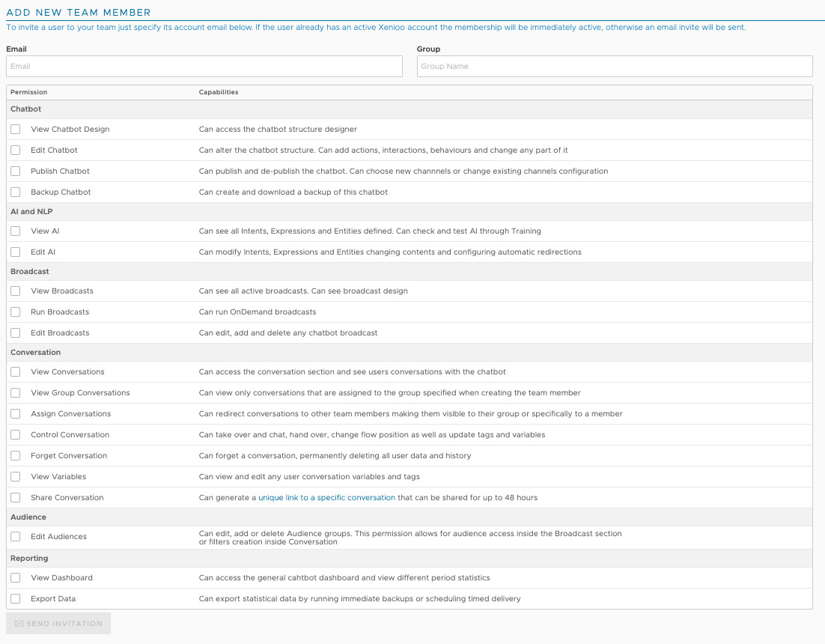Click the Broadcast section header
Screen dimensions: 825x644
pyautogui.click(x=410, y=272)
